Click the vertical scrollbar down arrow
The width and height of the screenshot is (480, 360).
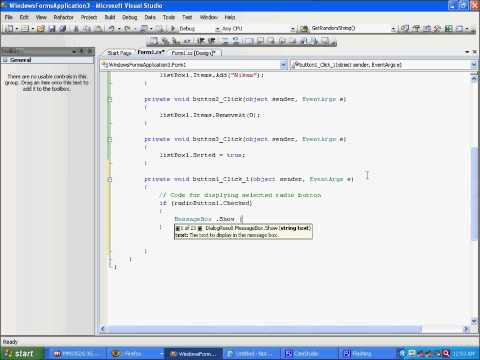[474, 321]
